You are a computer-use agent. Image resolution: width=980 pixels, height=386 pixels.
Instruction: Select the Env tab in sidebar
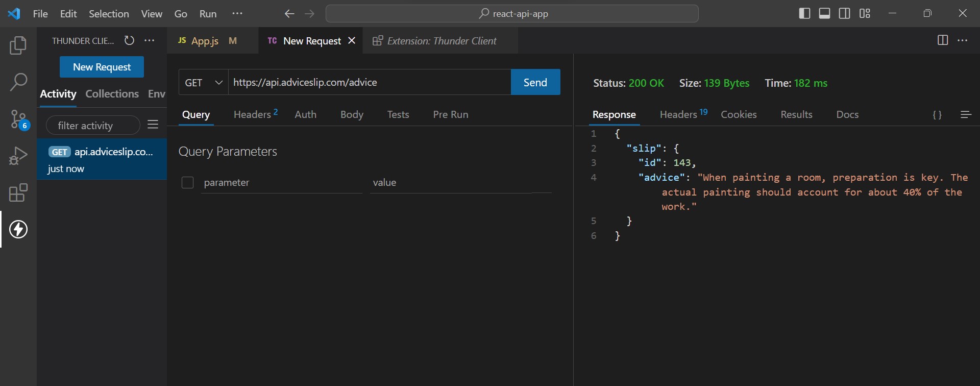157,94
